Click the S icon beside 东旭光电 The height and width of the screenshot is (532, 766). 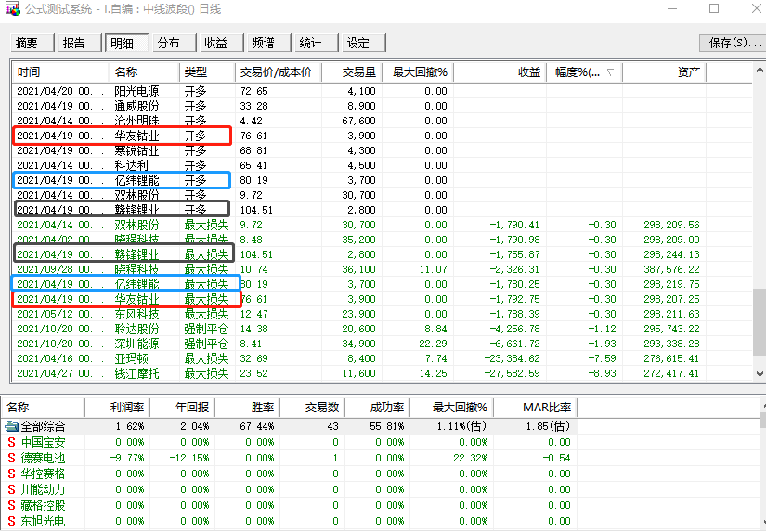click(x=11, y=521)
